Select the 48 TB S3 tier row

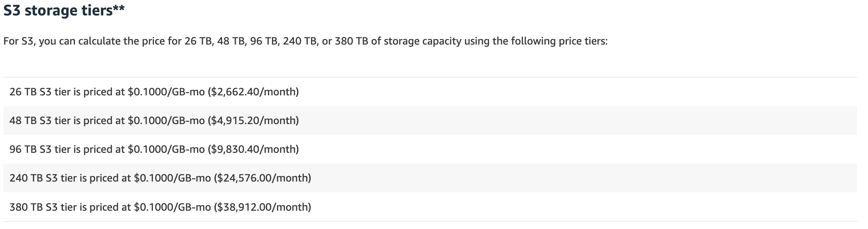[430, 120]
